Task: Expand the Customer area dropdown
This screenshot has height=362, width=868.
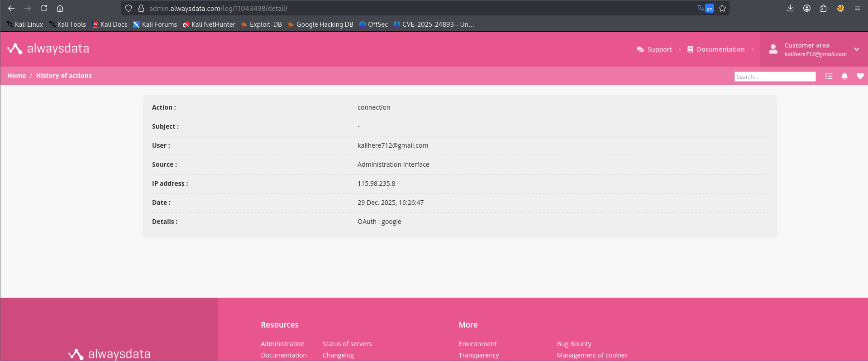Action: (856, 49)
